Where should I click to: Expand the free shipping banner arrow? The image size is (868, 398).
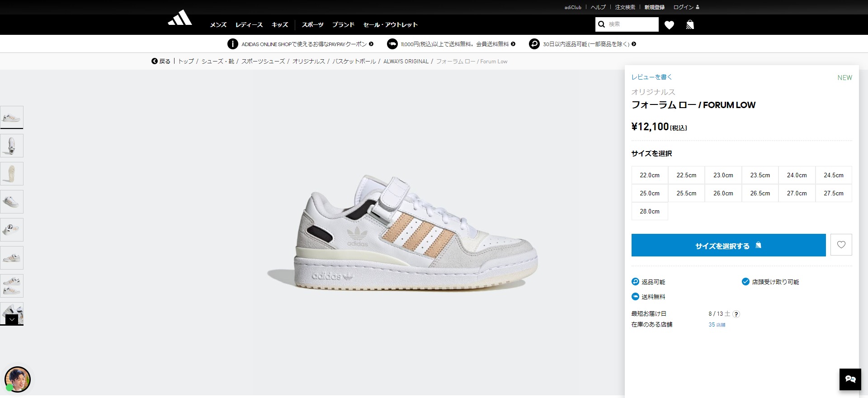tap(513, 44)
